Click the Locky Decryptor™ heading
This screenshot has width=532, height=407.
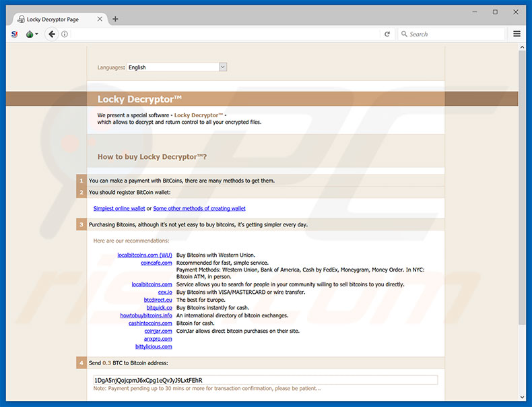139,99
